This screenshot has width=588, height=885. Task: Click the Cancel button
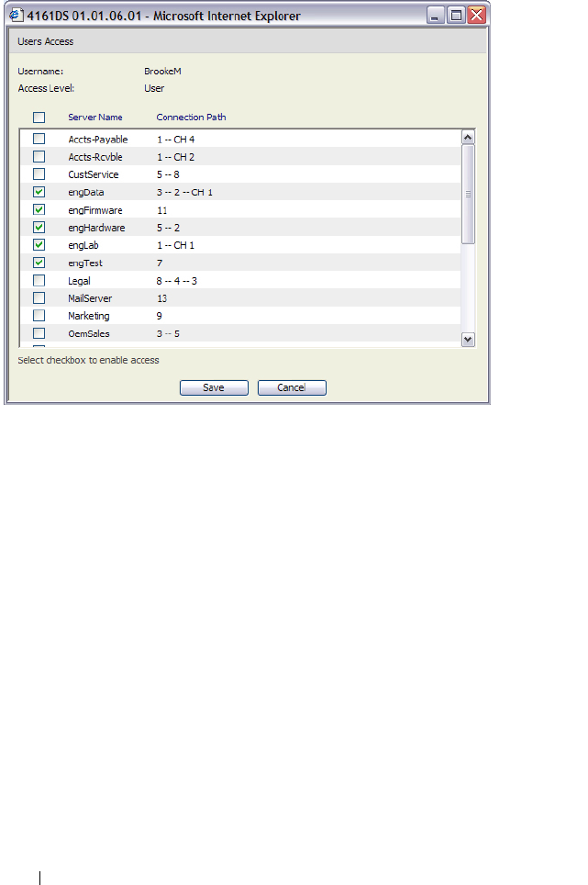click(292, 387)
